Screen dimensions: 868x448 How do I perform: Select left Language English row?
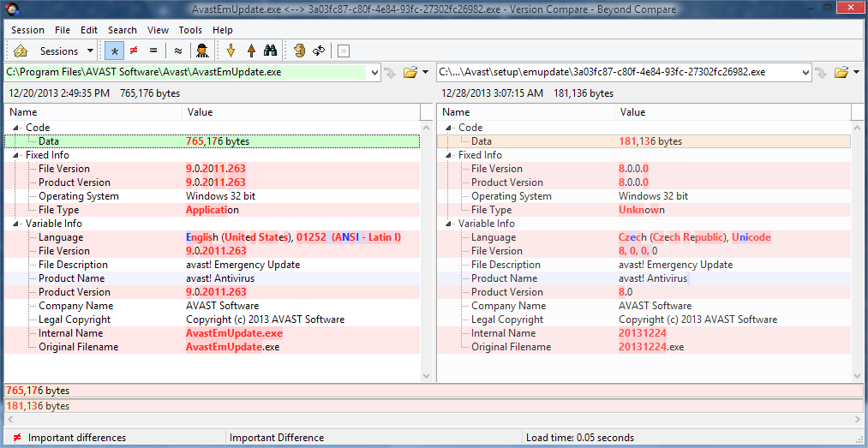[212, 237]
